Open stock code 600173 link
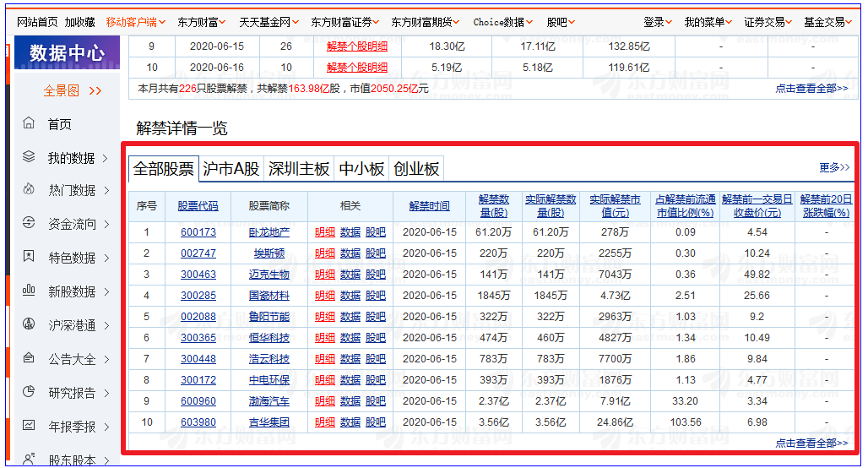 (198, 232)
